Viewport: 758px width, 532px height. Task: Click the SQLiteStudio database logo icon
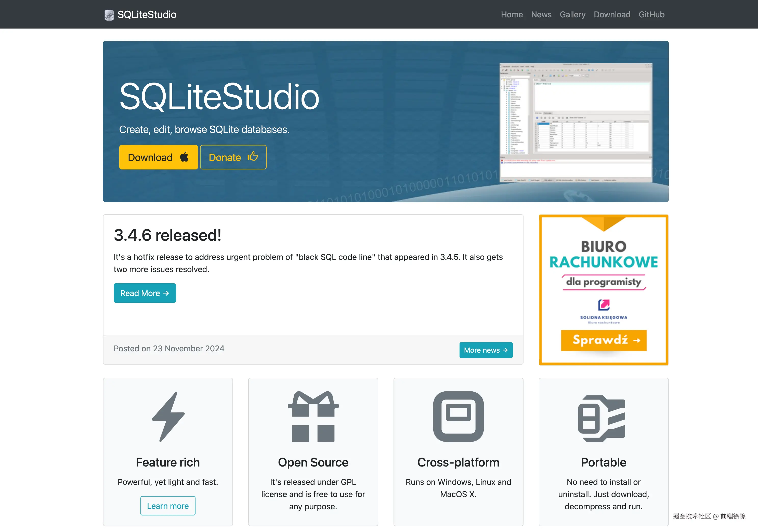tap(109, 15)
